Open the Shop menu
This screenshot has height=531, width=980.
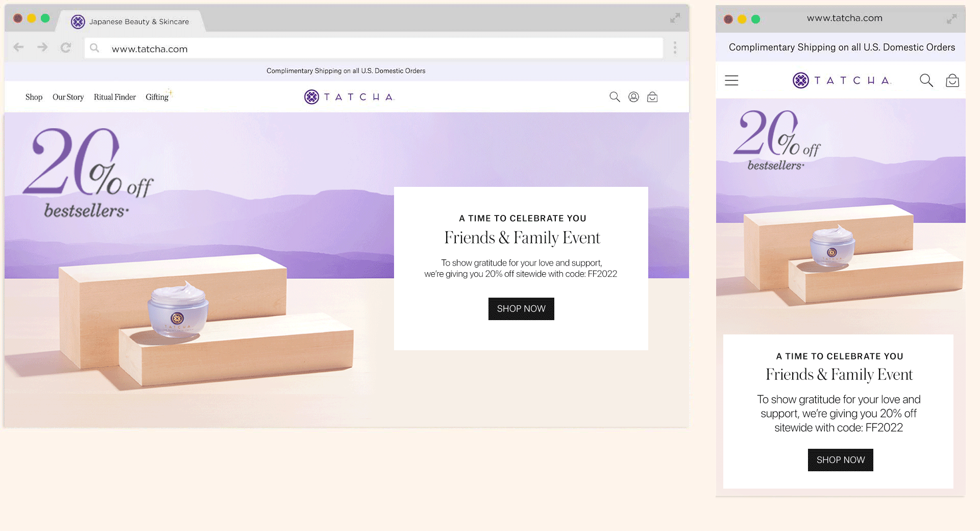coord(34,97)
